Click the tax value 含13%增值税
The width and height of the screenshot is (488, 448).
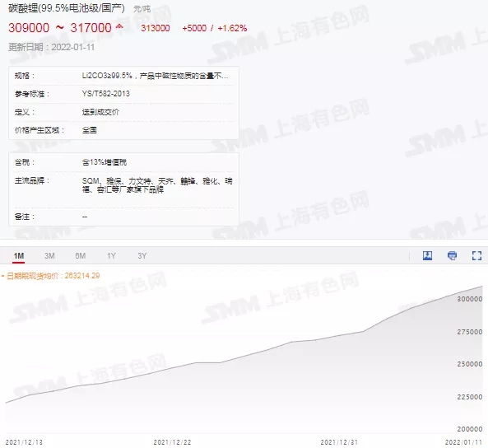105,162
